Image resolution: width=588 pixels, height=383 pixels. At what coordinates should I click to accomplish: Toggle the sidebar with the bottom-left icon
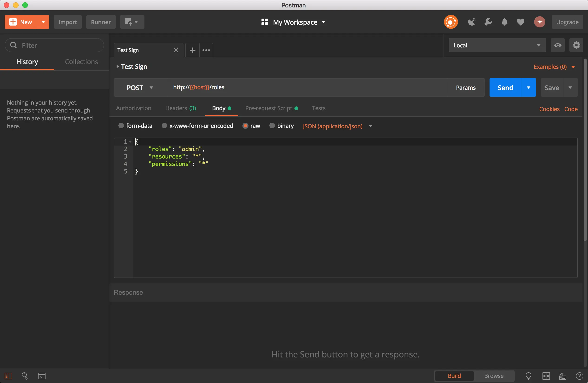pos(8,376)
